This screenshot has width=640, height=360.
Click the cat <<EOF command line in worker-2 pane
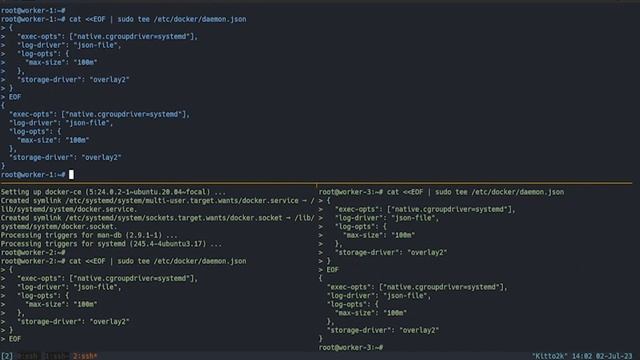point(124,261)
